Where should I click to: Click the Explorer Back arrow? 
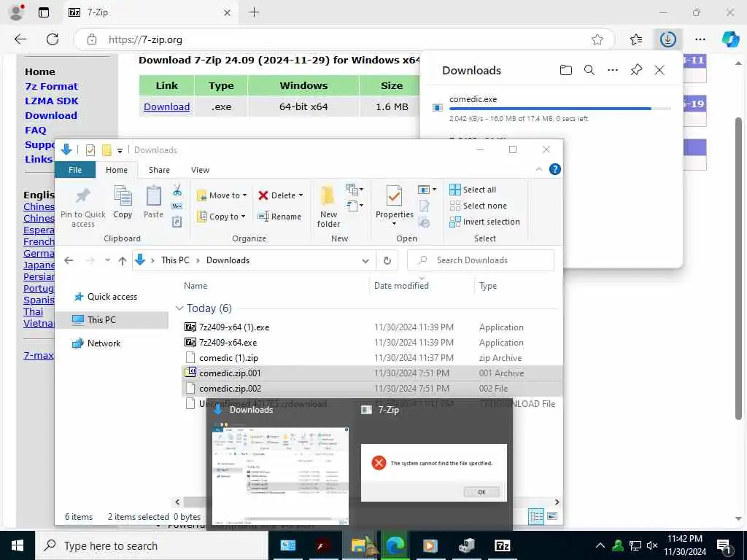tap(69, 260)
